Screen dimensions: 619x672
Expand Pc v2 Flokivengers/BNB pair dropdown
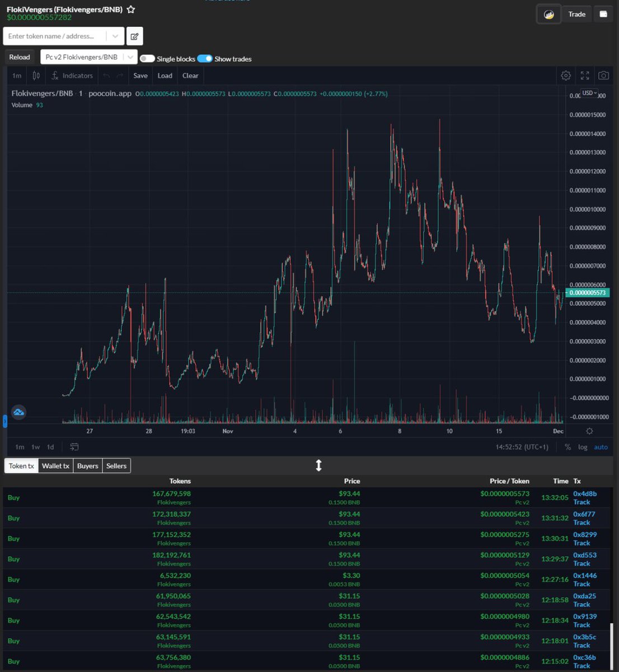coord(130,57)
